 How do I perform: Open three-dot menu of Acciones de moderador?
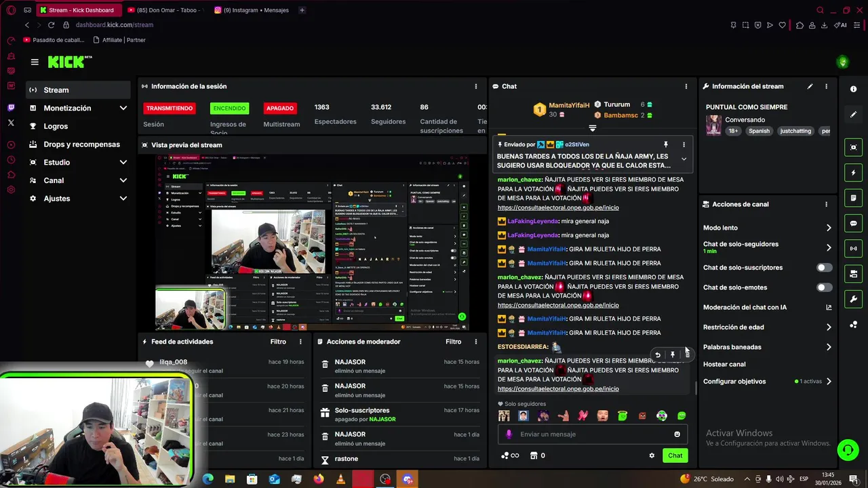(476, 342)
